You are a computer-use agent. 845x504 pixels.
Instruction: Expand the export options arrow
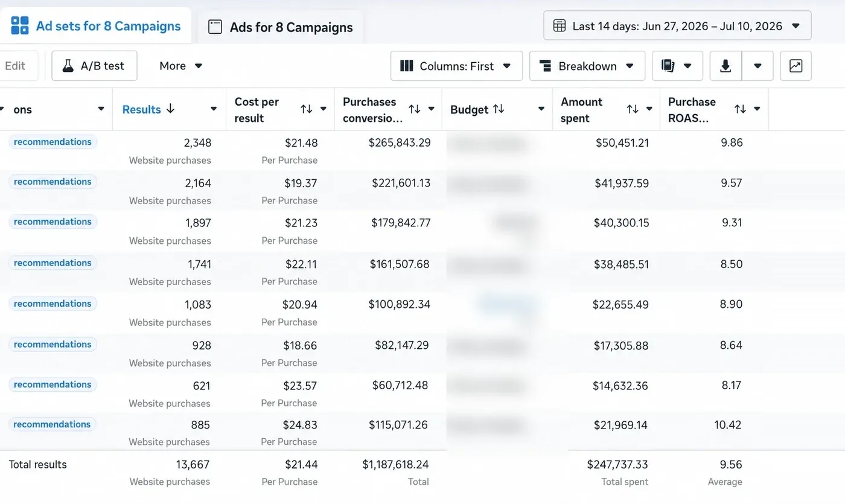click(x=757, y=66)
